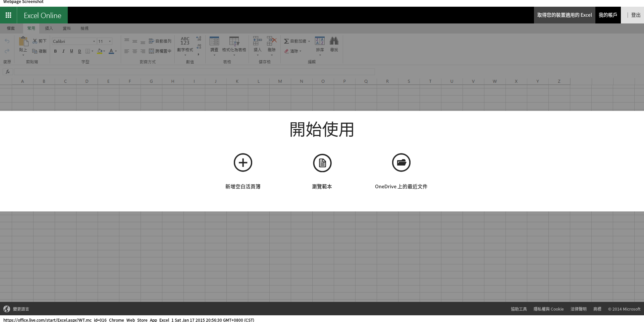Toggle Double Underline formatting
This screenshot has height=322, width=644.
[79, 51]
